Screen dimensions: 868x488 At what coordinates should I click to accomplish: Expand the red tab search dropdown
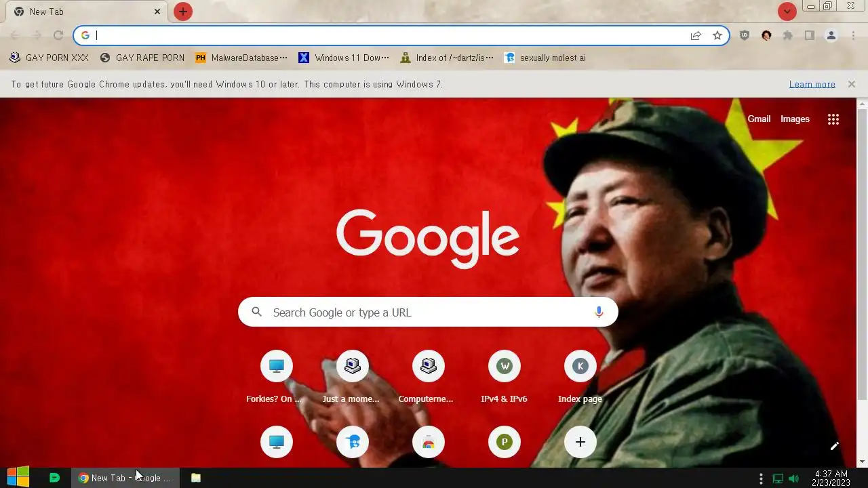(787, 12)
